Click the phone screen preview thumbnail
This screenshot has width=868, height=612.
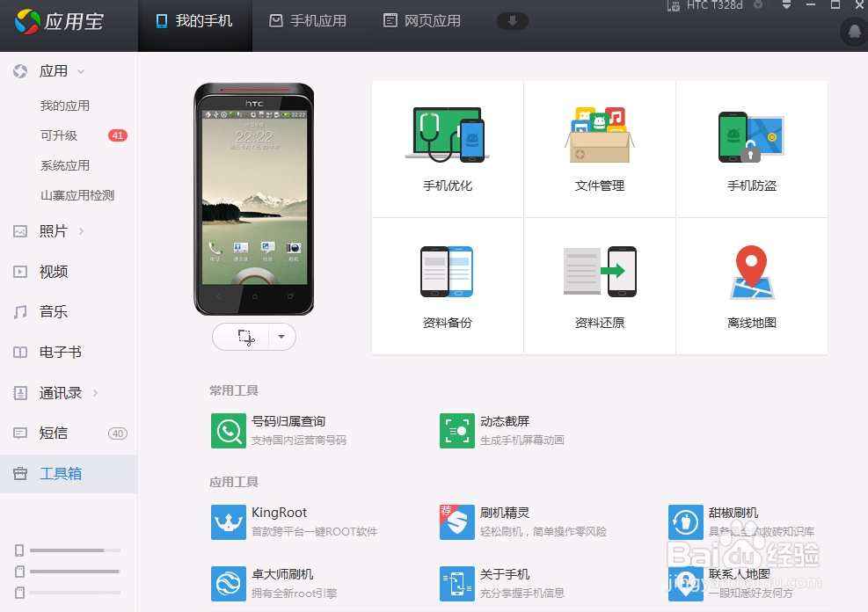pyautogui.click(x=254, y=197)
